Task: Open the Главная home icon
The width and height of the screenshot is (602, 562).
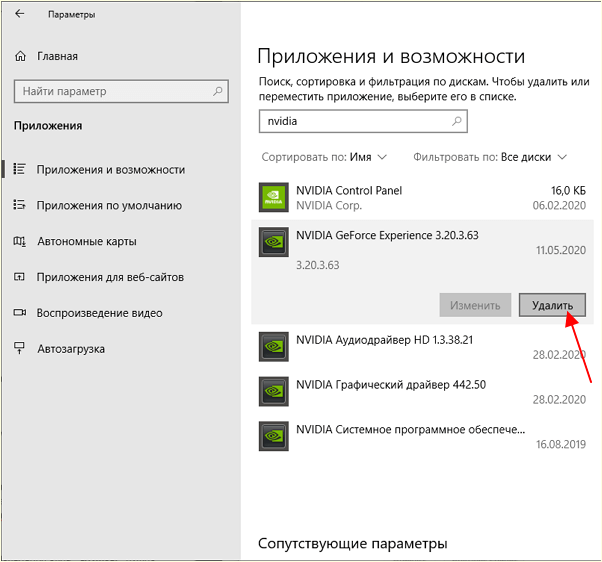Action: (x=20, y=56)
